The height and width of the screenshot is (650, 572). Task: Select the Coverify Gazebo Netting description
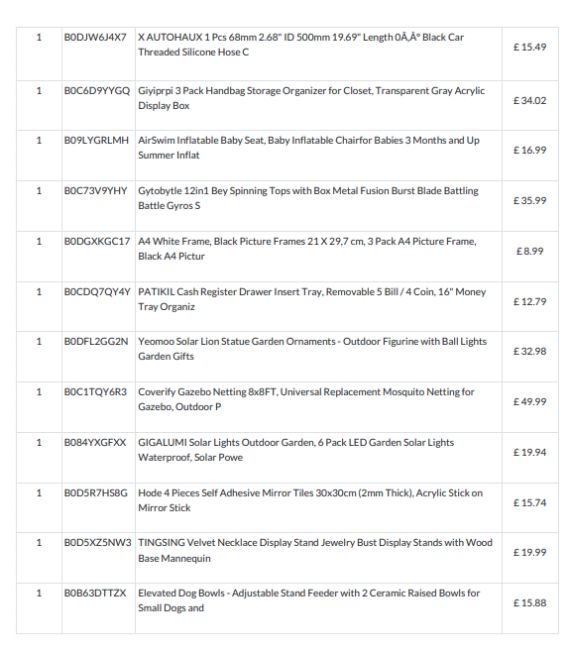(306, 399)
